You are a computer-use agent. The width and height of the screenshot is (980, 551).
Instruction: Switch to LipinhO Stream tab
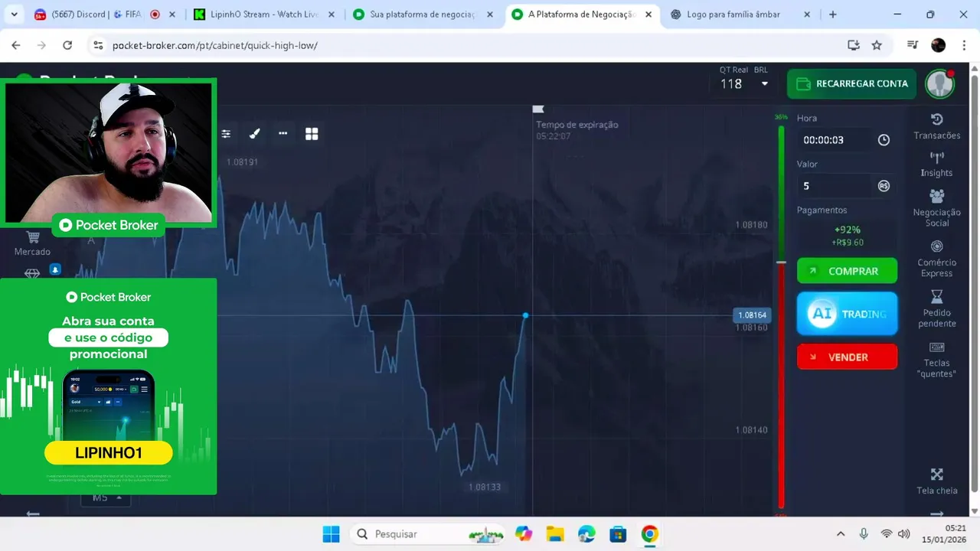point(264,15)
